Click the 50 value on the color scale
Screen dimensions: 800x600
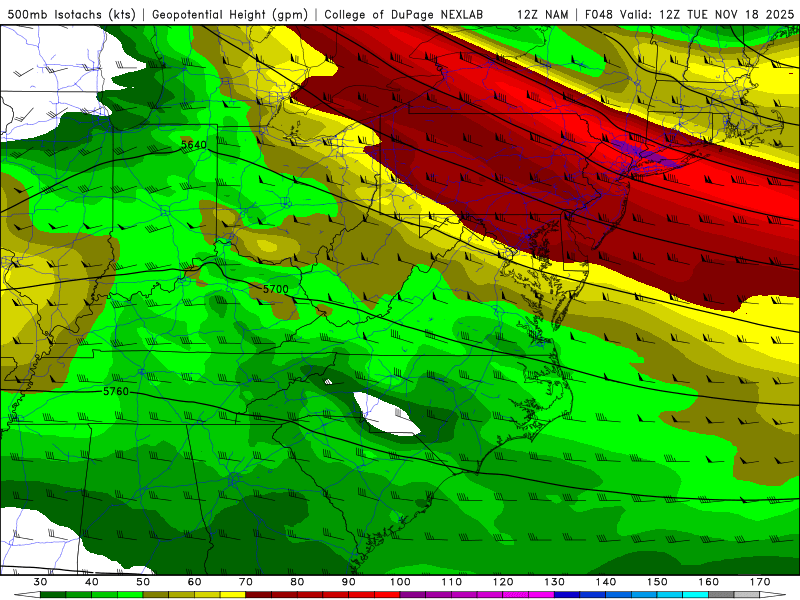click(x=143, y=582)
